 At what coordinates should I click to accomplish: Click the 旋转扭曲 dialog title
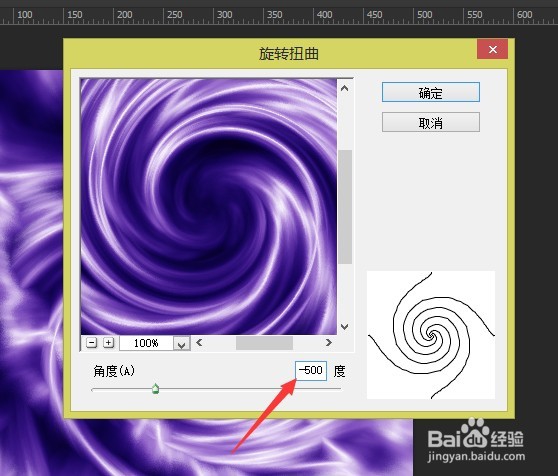point(289,54)
